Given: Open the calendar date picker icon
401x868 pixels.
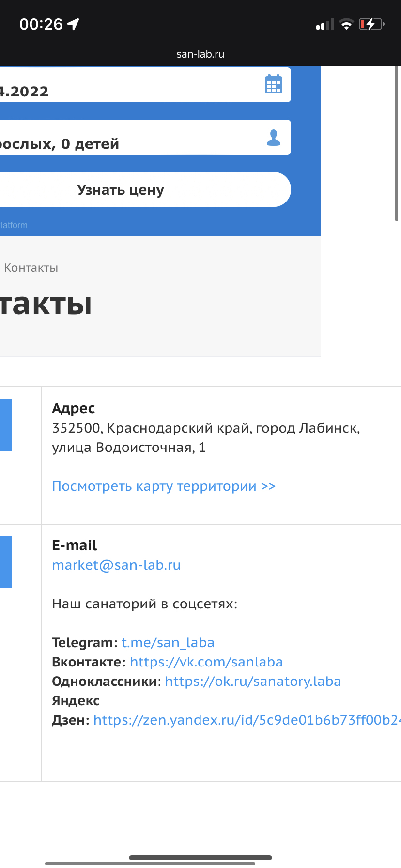Looking at the screenshot, I should 274,84.
